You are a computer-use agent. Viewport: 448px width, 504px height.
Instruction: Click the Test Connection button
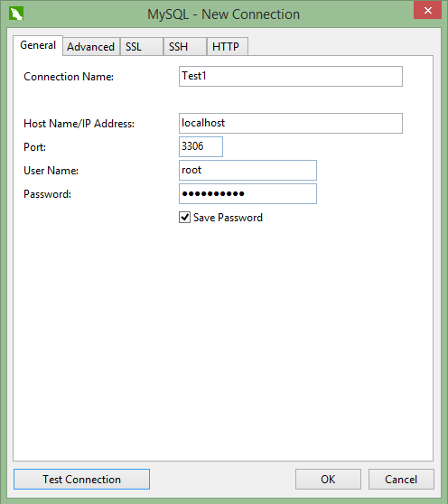pyautogui.click(x=81, y=480)
